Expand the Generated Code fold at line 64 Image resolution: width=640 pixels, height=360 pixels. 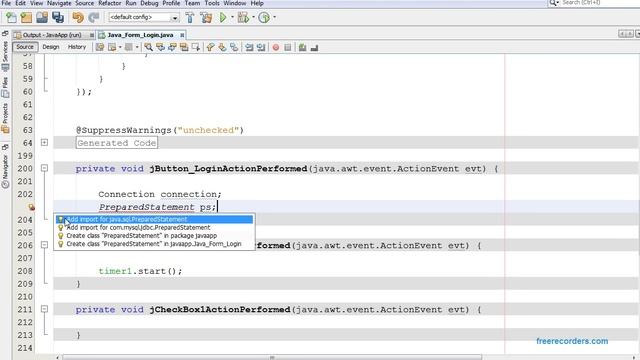pos(44,142)
